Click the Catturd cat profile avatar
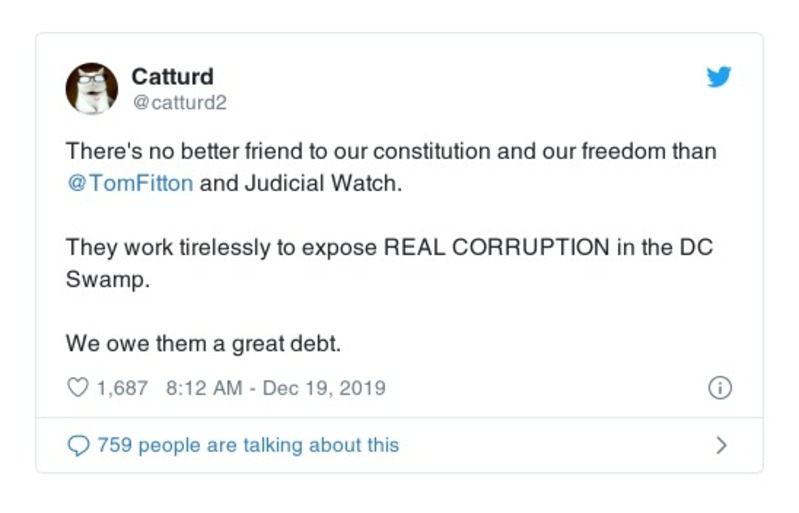The height and width of the screenshot is (513, 799). [92, 88]
